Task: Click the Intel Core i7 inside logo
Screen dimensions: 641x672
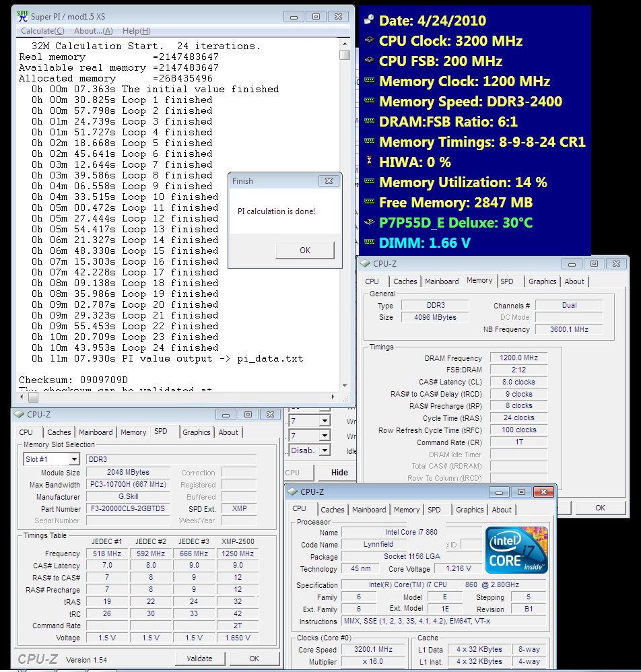Action: (x=516, y=550)
